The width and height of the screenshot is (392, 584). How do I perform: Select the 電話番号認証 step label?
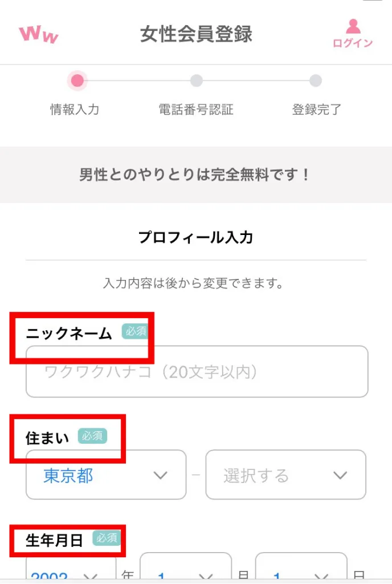tap(196, 109)
